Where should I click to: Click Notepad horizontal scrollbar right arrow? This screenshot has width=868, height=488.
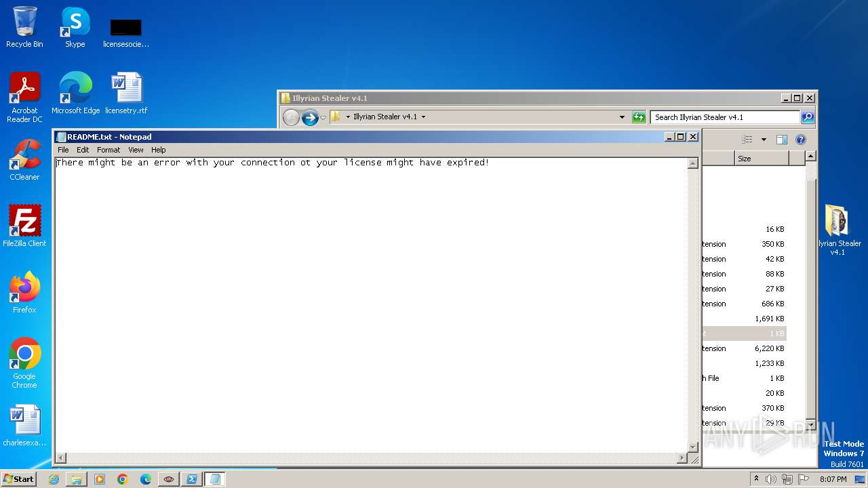point(682,458)
